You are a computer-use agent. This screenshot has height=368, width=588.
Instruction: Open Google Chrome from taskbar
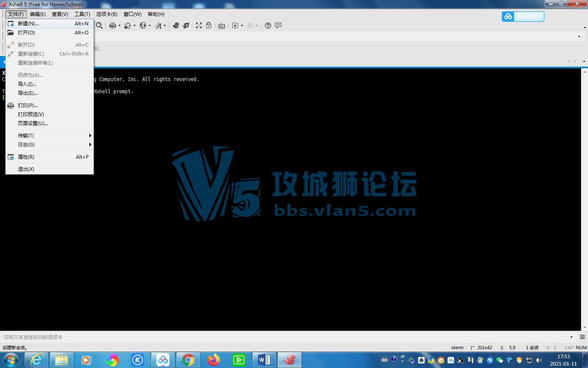(188, 360)
